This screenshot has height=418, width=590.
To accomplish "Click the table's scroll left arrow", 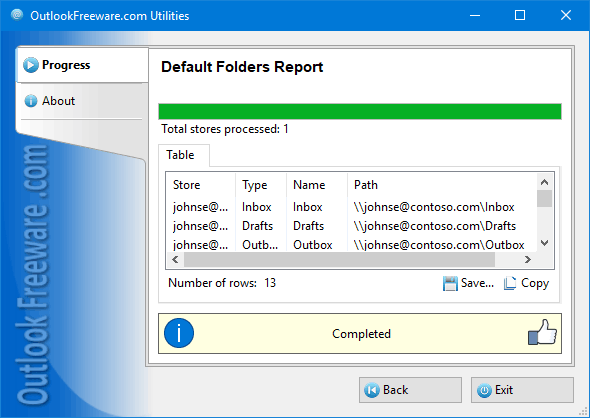I will coord(175,259).
